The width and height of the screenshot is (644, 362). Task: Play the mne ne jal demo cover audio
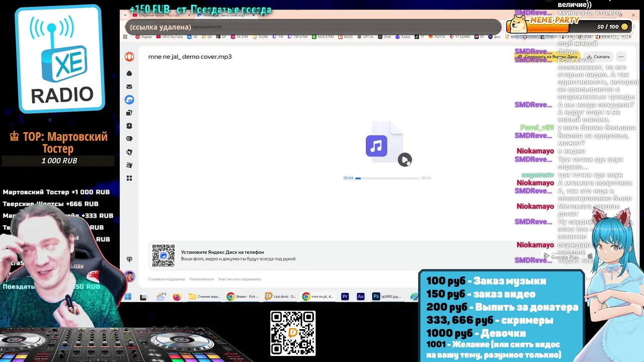405,160
